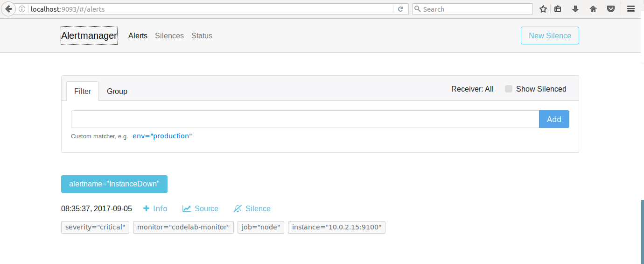Focus the custom matcher filter input field
Screen dimensions: 644x264
[x=305, y=119]
